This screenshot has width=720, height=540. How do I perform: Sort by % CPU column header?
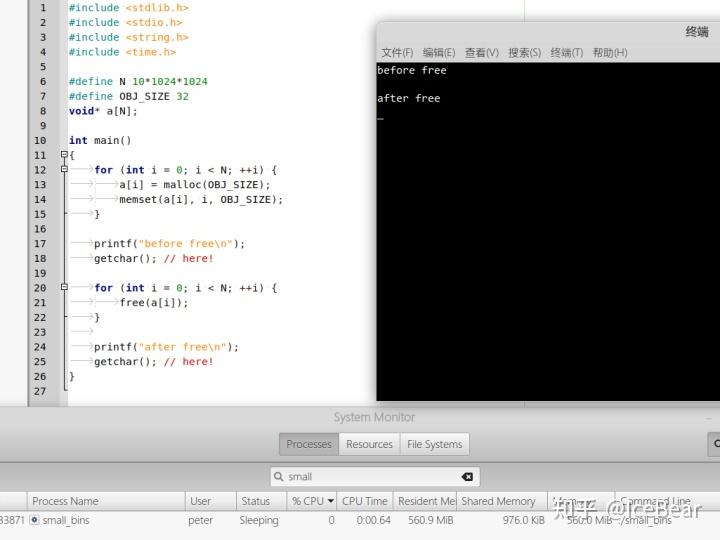click(312, 501)
